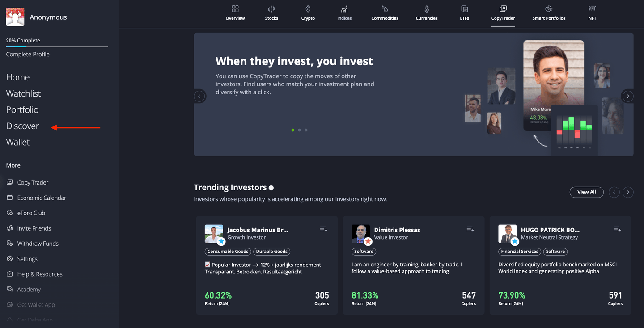The width and height of the screenshot is (644, 328).
Task: Select the second banner carousel dot
Action: (299, 130)
